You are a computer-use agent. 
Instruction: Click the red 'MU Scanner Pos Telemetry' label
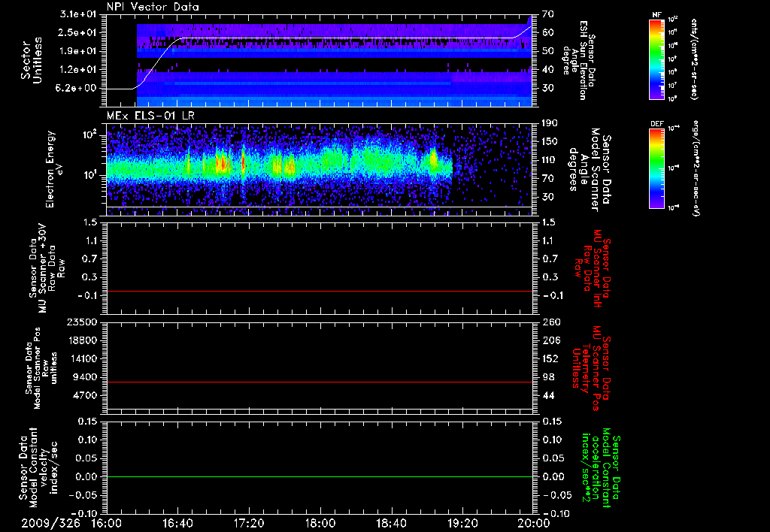point(591,368)
